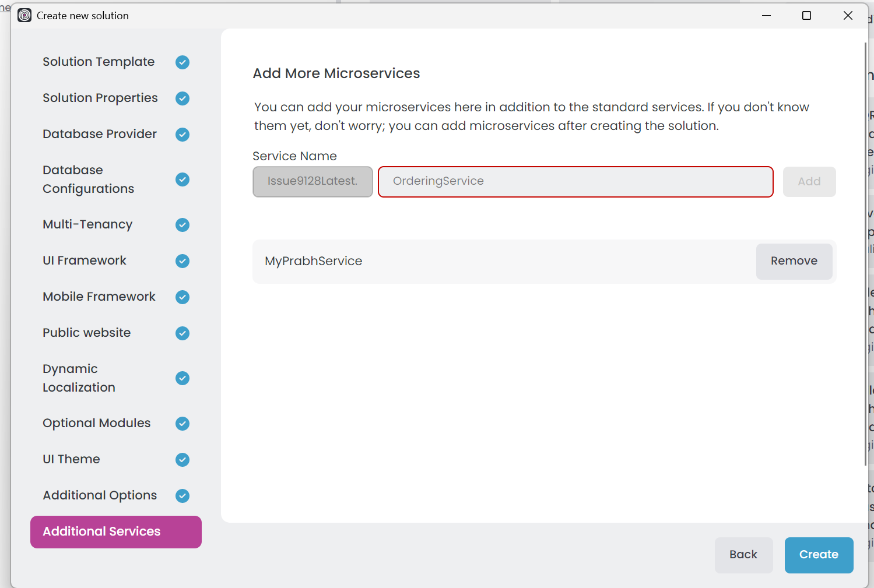Click the application logo in the title bar
The image size is (874, 588).
click(24, 16)
